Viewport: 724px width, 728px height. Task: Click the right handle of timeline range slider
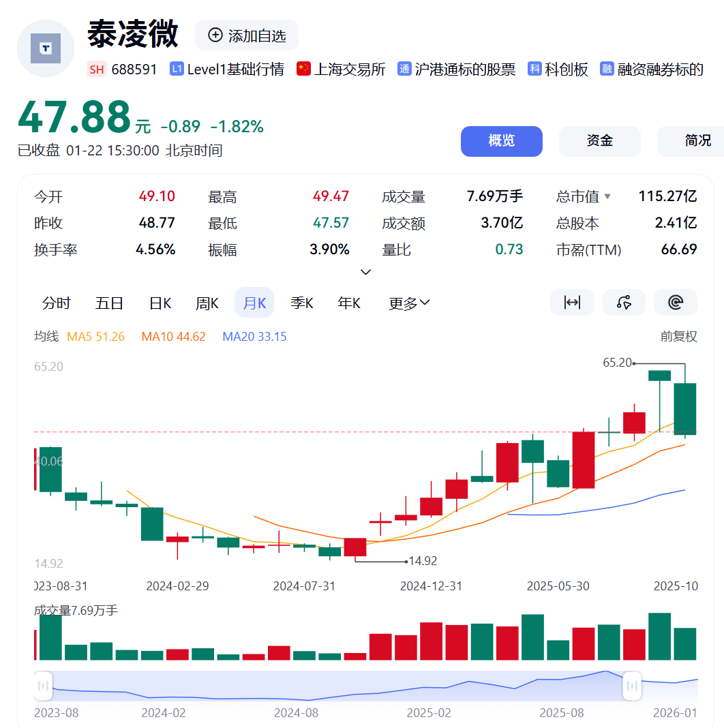click(632, 686)
